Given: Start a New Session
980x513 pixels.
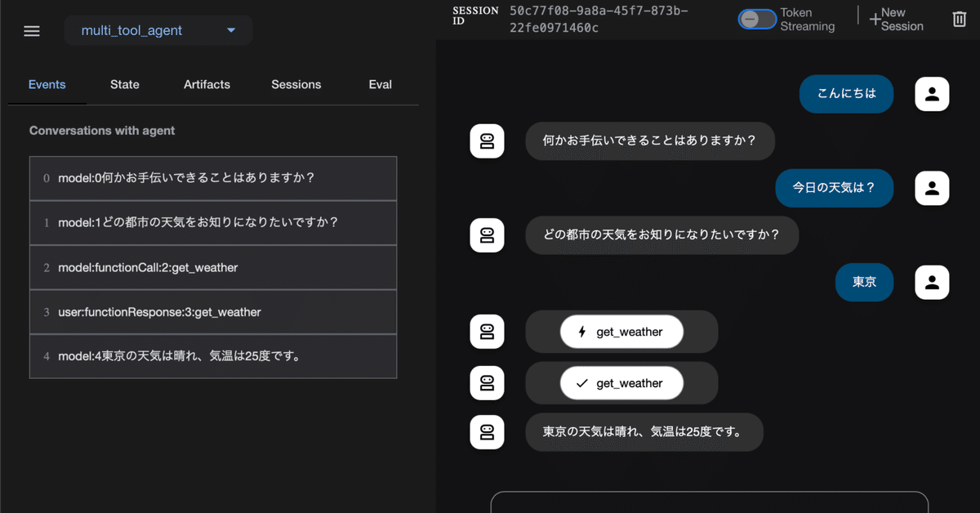Looking at the screenshot, I should point(896,19).
